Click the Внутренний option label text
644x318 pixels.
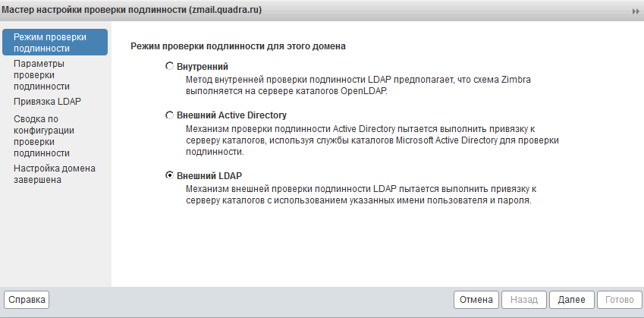coord(202,67)
